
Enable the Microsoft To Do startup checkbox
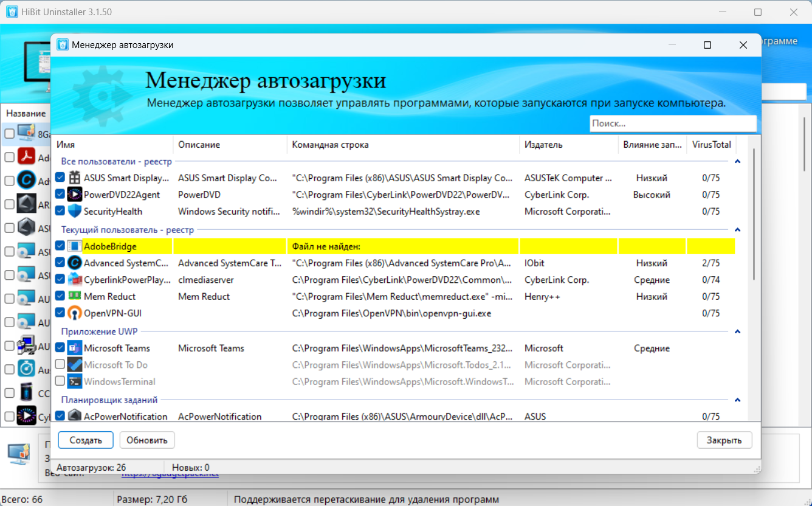pos(60,364)
